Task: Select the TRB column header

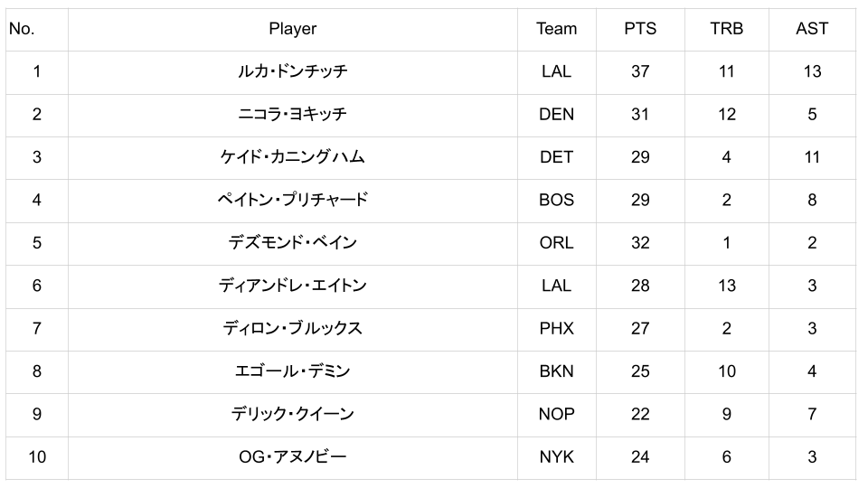Action: tap(726, 29)
